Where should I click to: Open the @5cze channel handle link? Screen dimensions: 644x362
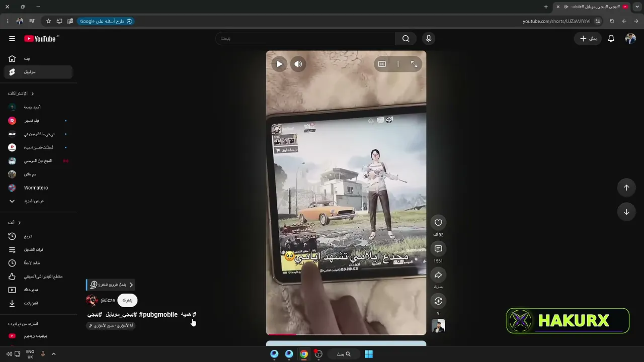pyautogui.click(x=108, y=301)
